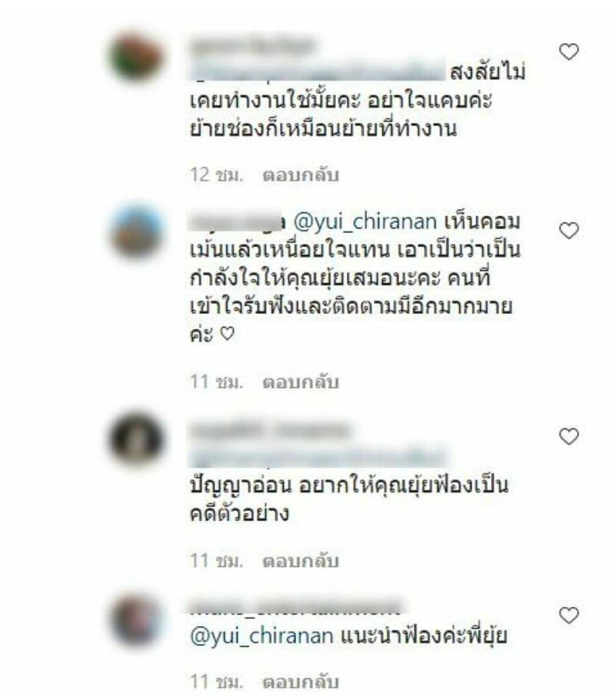This screenshot has height=696, width=616.
Task: Open blurred username above the last comment
Action: 295,608
